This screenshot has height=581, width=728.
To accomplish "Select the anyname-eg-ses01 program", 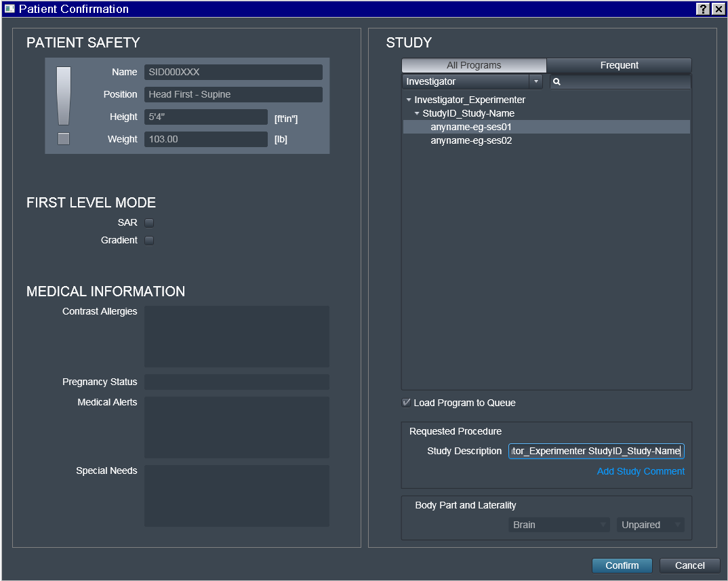I will tap(546, 127).
